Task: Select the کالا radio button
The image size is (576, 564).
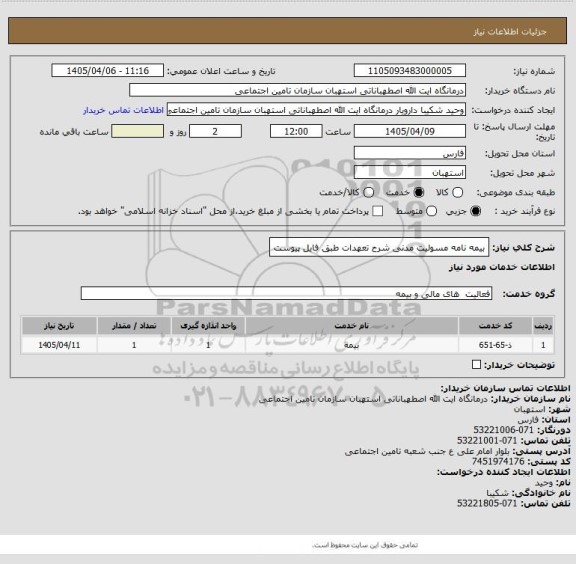Action: click(457, 192)
